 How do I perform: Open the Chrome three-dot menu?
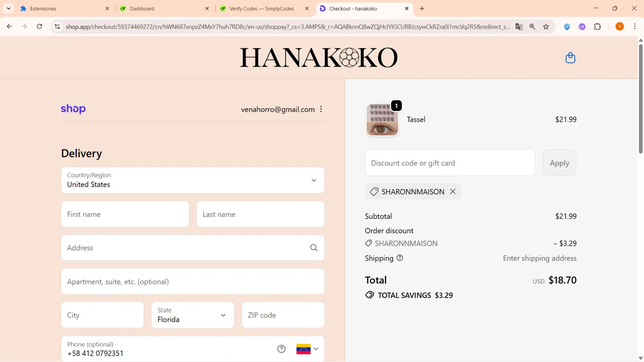coord(635,27)
